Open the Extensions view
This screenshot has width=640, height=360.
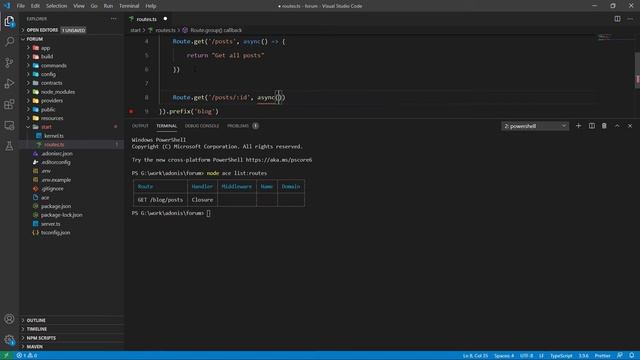pyautogui.click(x=9, y=104)
